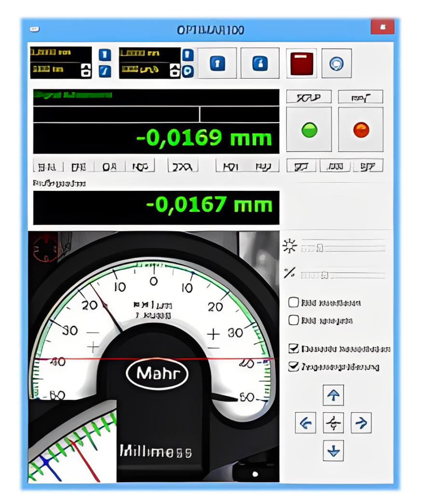Screen dimensions: 422x504
Task: Close the window with the red title bar button
Action: pos(382,27)
